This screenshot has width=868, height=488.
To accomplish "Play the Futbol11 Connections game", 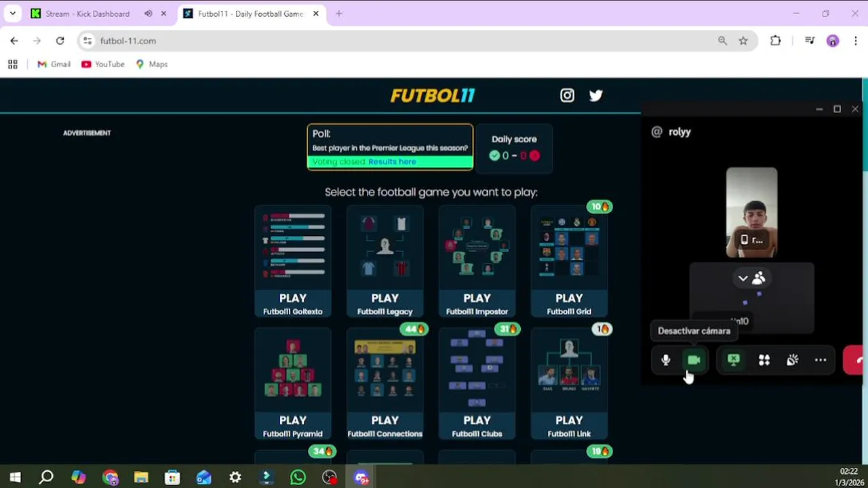I will click(x=385, y=384).
